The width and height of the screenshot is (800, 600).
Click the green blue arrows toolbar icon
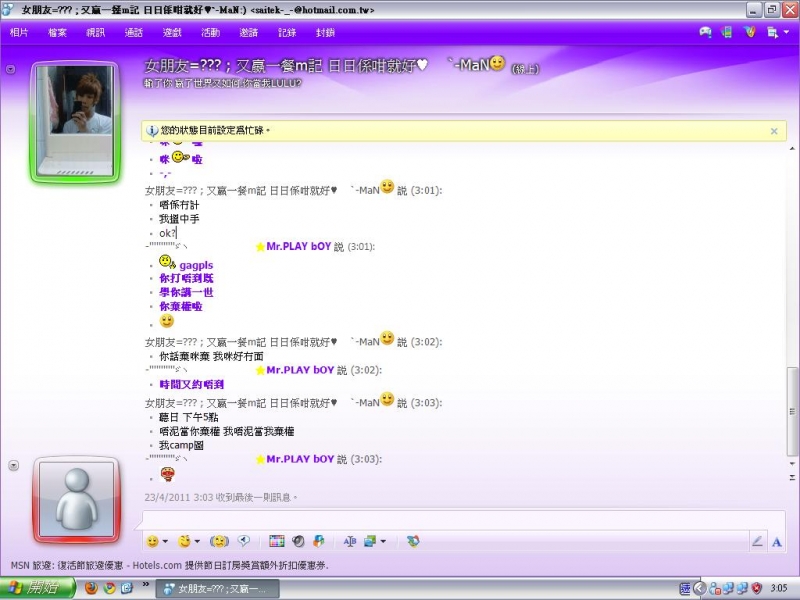413,541
